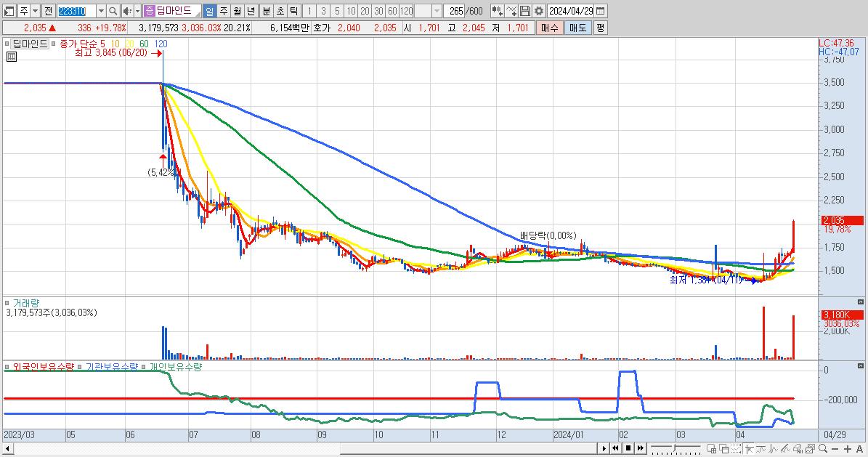Click the replay rewind button
Screen dimensions: 868x457
[x=615, y=448]
